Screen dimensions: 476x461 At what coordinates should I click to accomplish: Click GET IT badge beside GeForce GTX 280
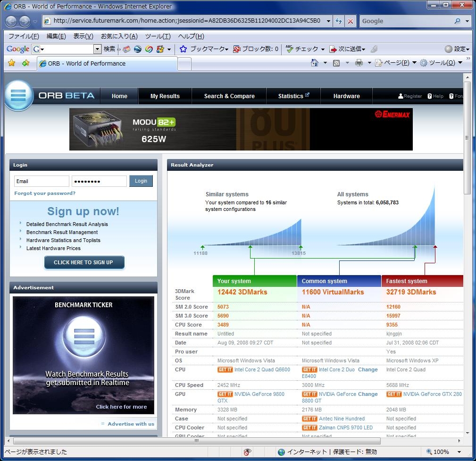pos(394,394)
